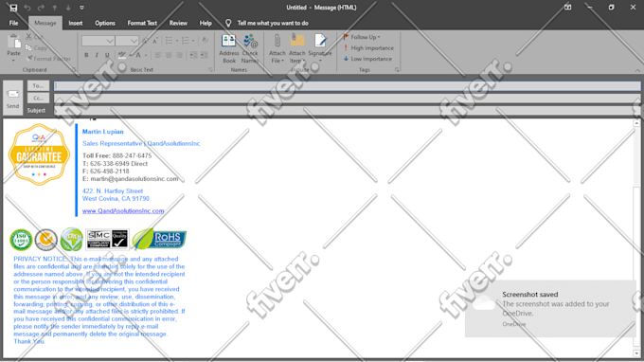The width and height of the screenshot is (644, 362).
Task: Click the Ribbon Display Options icon
Action: pyautogui.click(x=567, y=8)
